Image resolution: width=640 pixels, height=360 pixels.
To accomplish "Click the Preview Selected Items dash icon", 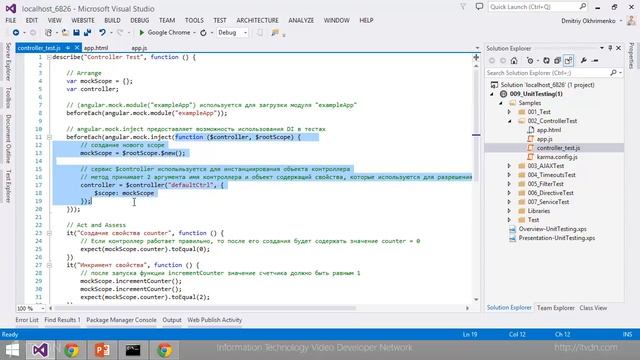I will pyautogui.click(x=595, y=60).
